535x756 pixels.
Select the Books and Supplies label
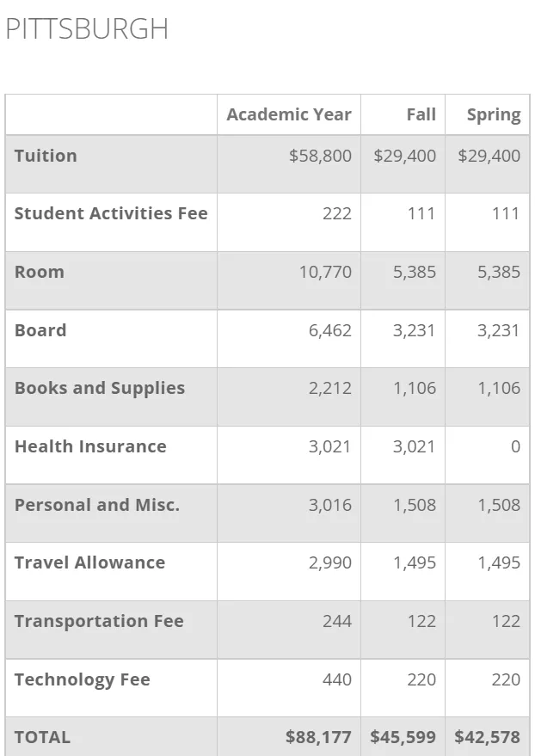pos(100,388)
